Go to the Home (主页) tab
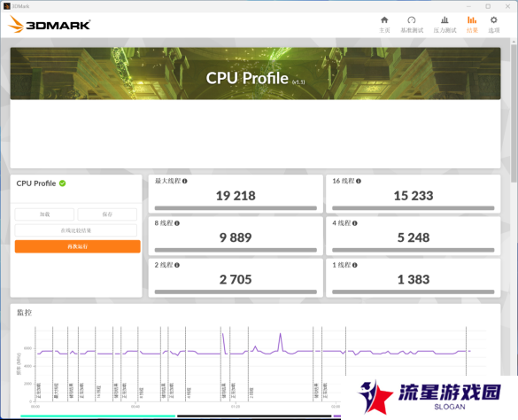The height and width of the screenshot is (420, 518). point(384,25)
